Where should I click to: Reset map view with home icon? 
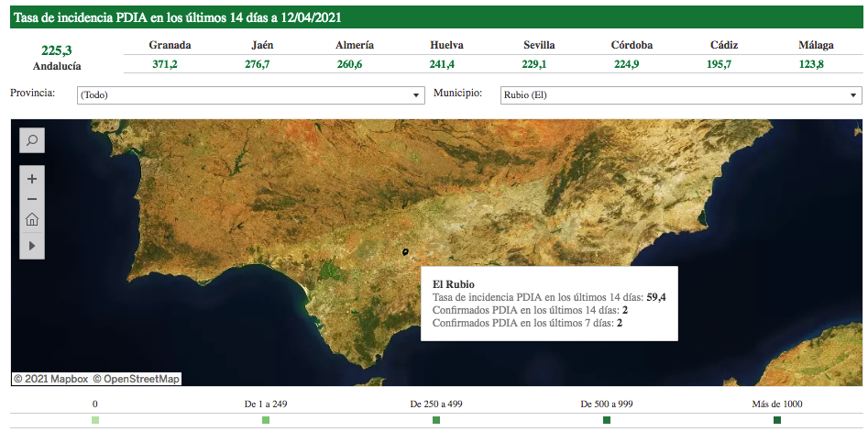tap(32, 219)
